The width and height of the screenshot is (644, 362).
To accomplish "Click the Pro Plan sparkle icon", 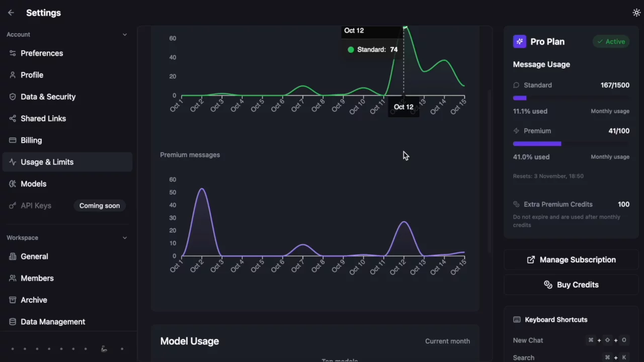I will (520, 42).
